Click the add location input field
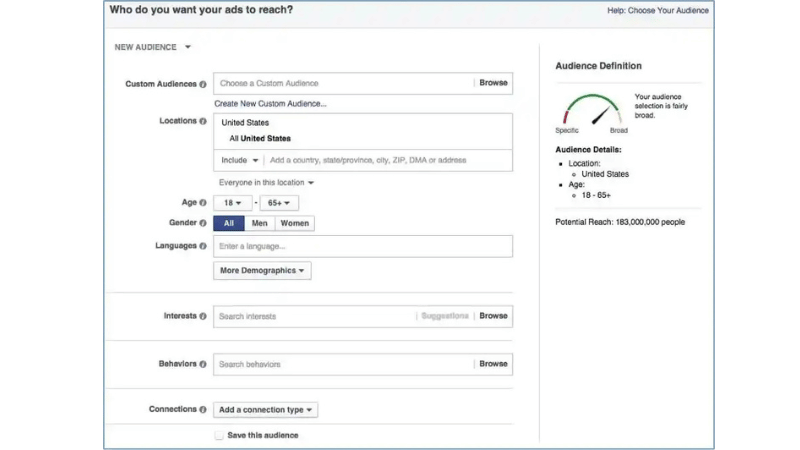The height and width of the screenshot is (450, 800). click(x=389, y=160)
